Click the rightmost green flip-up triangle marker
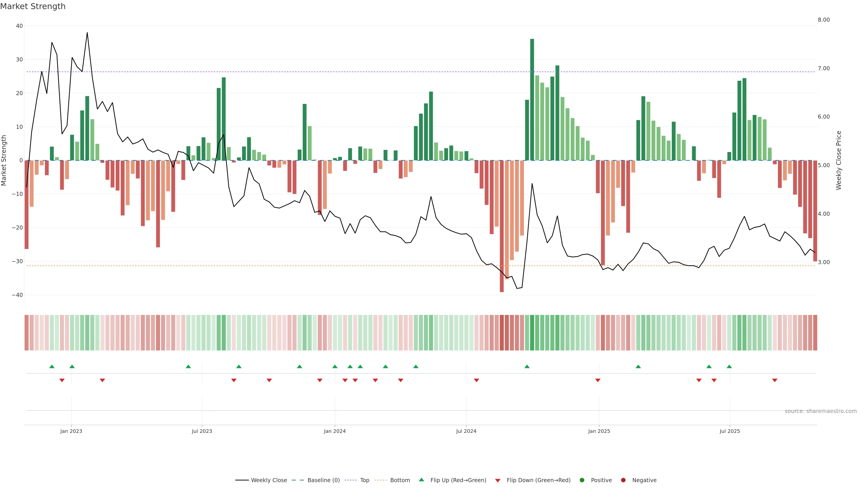Viewport: 868px width, 488px height. [729, 366]
